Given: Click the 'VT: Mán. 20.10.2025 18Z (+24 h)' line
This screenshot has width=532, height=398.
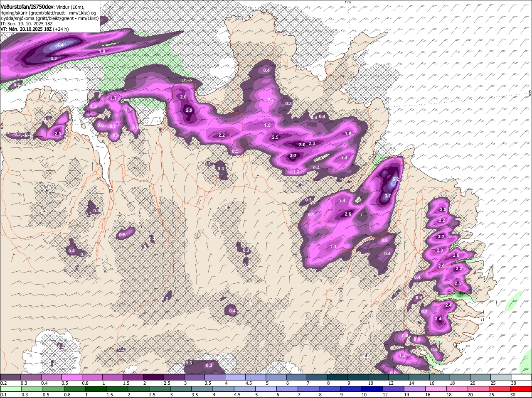Looking at the screenshot, I should (x=34, y=29).
